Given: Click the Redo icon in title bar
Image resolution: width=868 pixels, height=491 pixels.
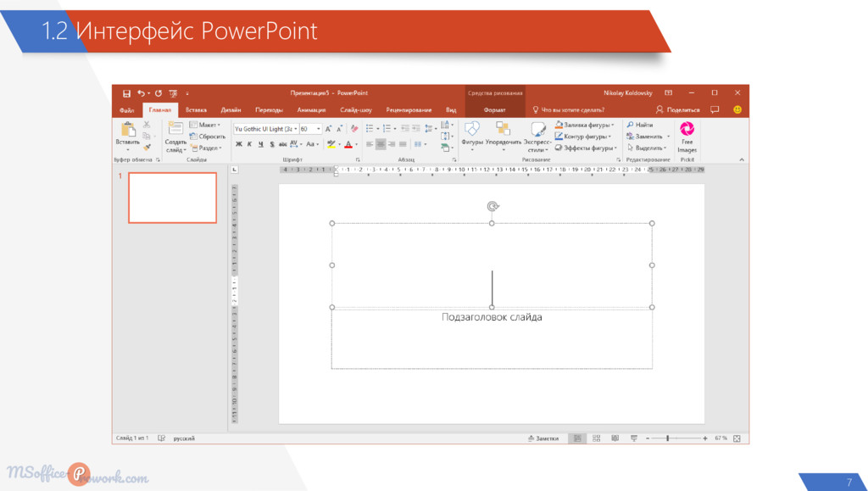Looking at the screenshot, I should point(159,93).
